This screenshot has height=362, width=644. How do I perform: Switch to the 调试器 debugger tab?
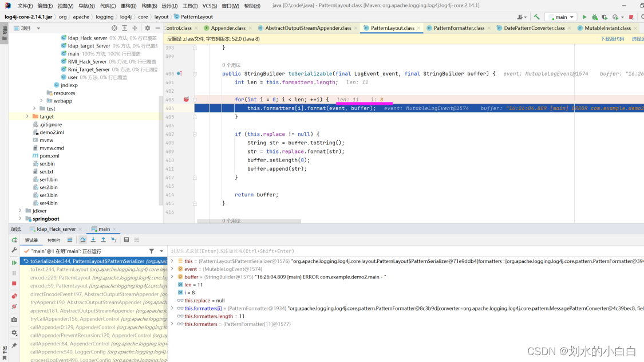coord(31,241)
